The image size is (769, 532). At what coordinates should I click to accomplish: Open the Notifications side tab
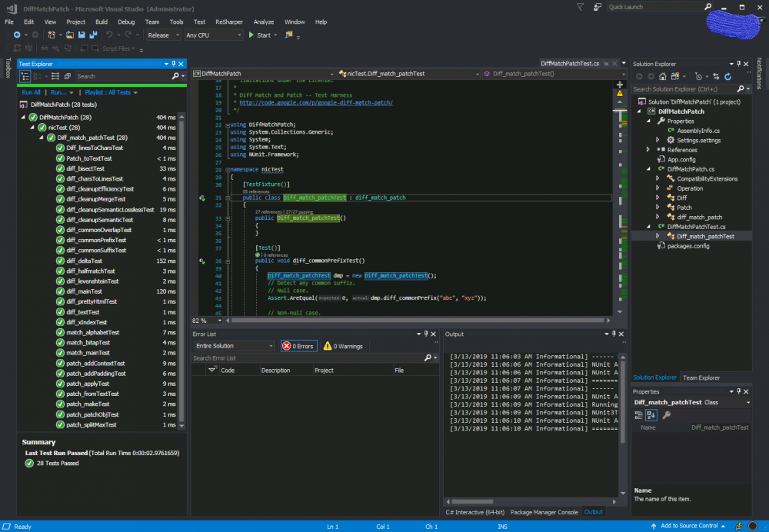(x=759, y=74)
